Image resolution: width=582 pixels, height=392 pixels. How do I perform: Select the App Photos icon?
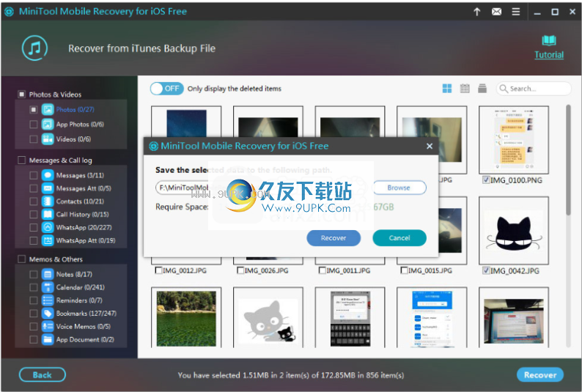pos(48,125)
